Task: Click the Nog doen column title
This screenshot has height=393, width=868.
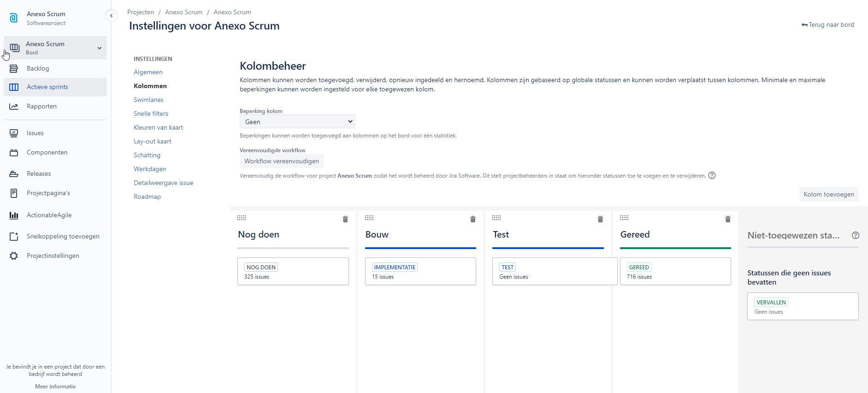Action: coord(259,234)
